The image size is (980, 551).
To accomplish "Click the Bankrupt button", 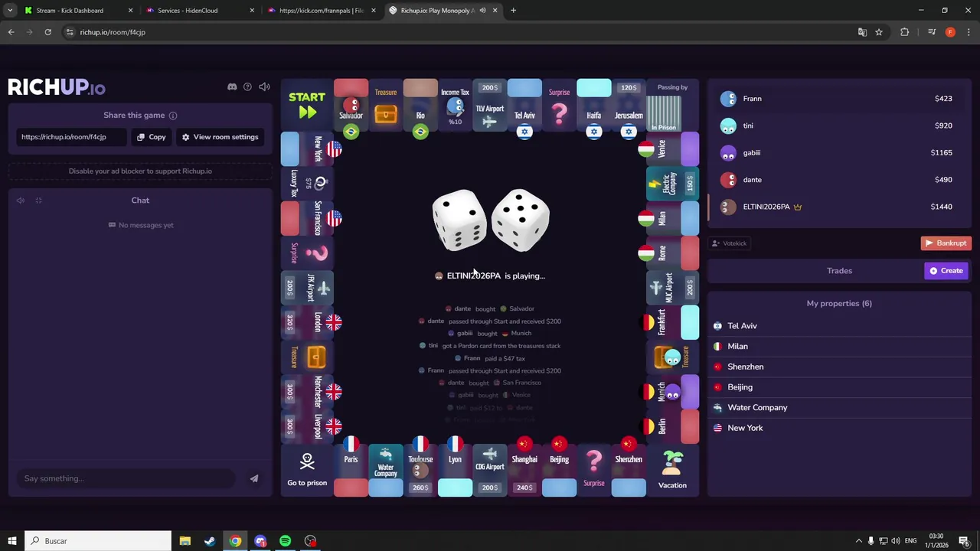I will (946, 243).
